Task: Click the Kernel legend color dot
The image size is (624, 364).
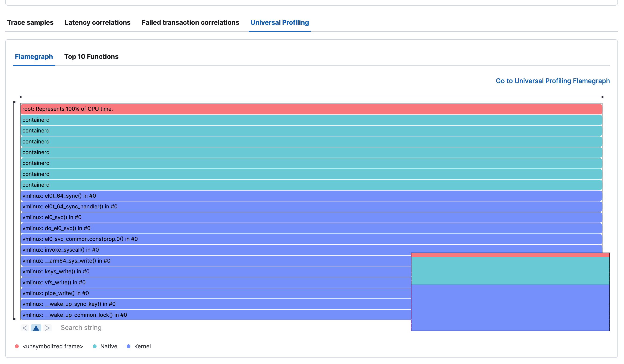Action: tap(129, 346)
